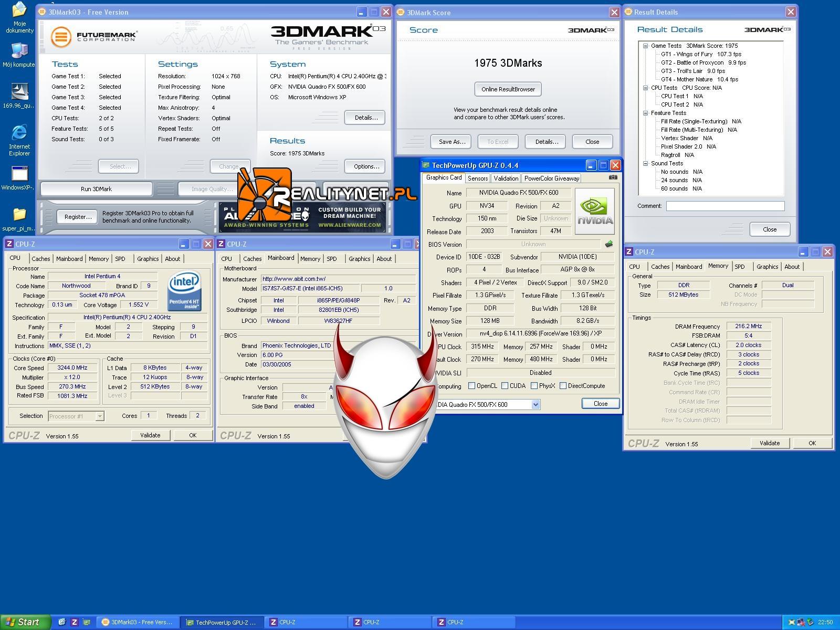Image resolution: width=840 pixels, height=630 pixels.
Task: Select Pixel Shader 2.0 tree item
Action: 688,146
